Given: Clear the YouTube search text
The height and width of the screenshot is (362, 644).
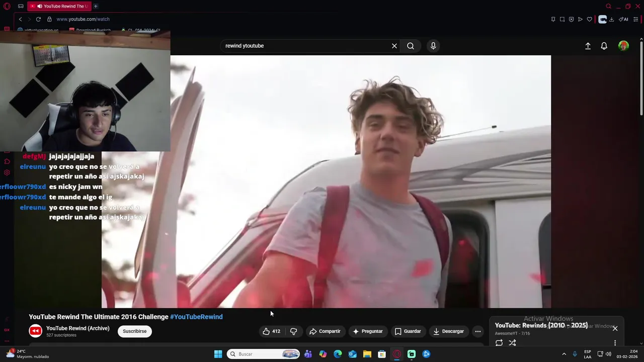Looking at the screenshot, I should [394, 46].
